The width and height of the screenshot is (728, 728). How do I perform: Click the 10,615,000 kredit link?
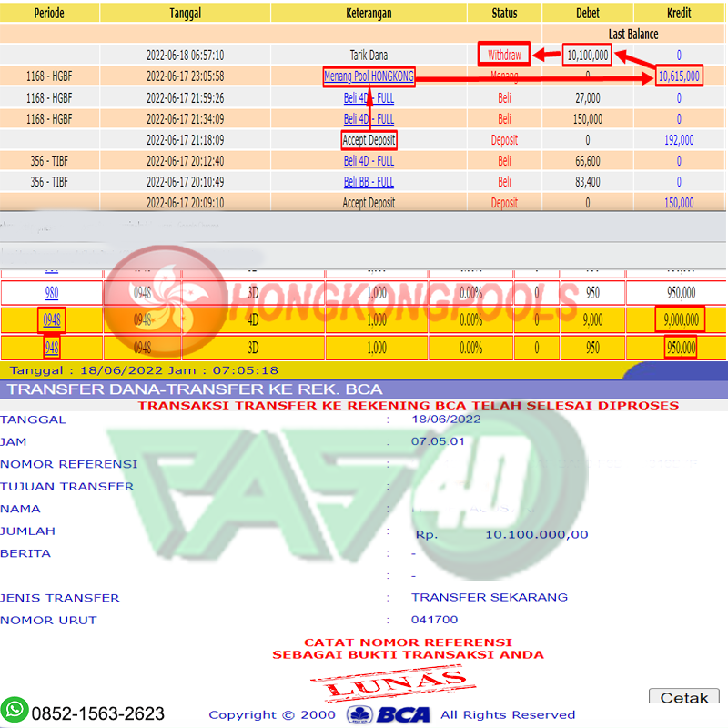(679, 76)
